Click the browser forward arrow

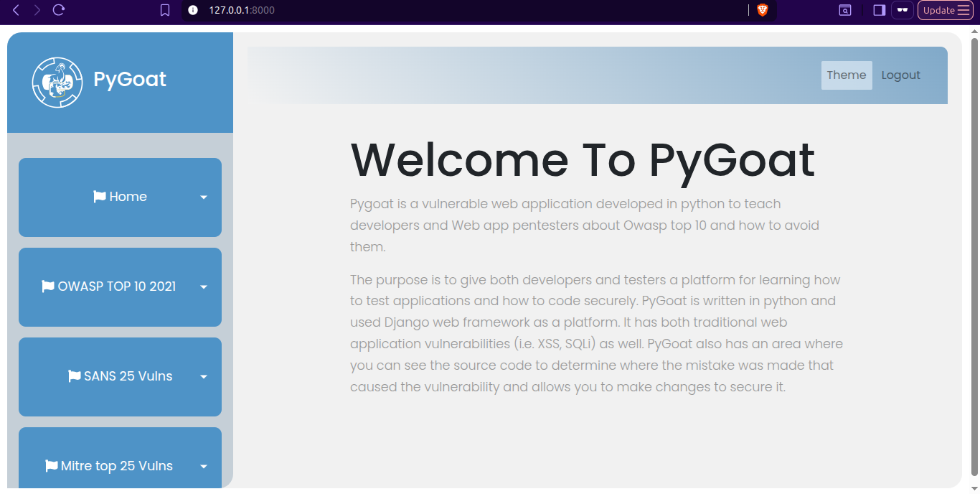(x=37, y=10)
